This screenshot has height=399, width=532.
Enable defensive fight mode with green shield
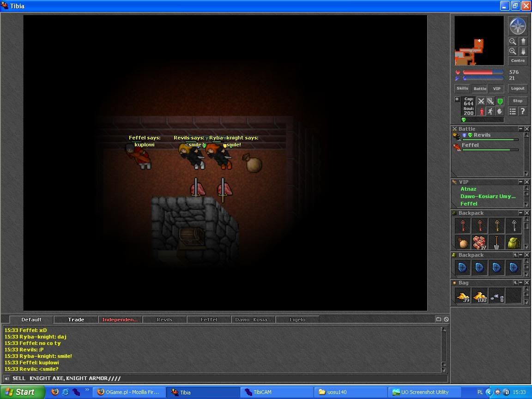coord(500,101)
